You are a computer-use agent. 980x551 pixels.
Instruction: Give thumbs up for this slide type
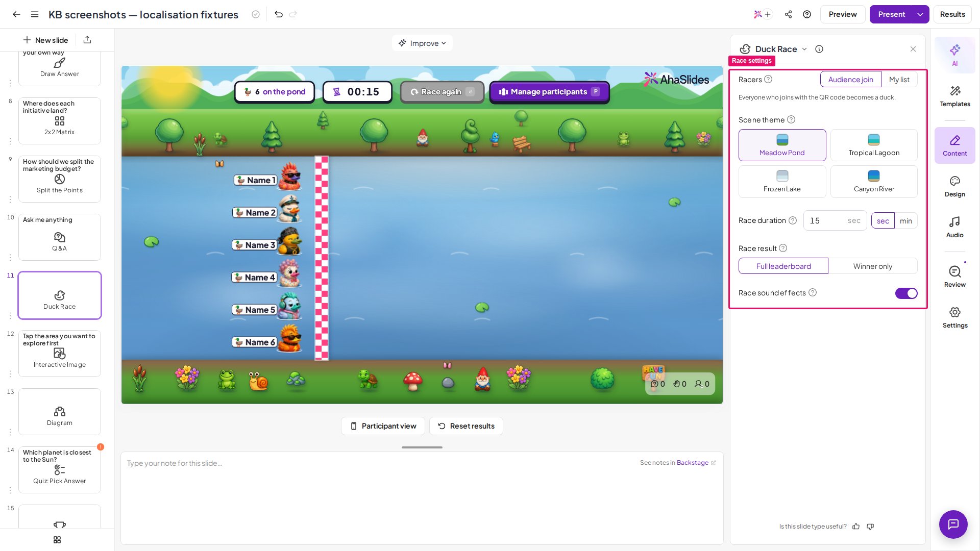(x=856, y=527)
